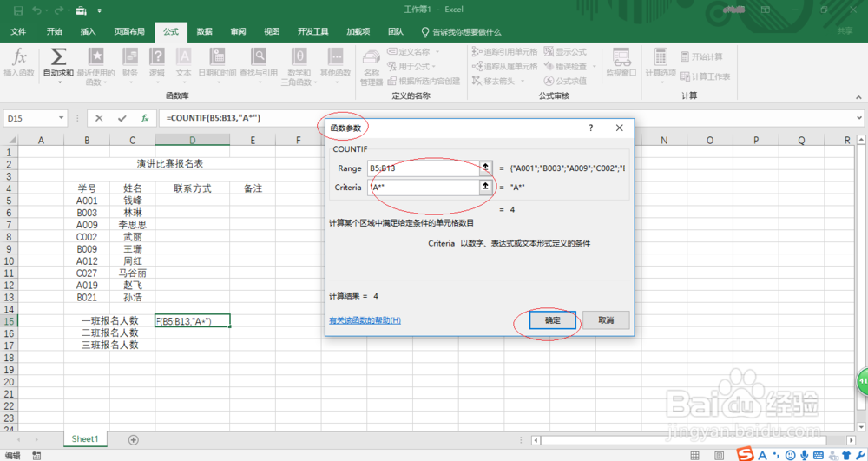Switch to the Review (审阅) tab
The width and height of the screenshot is (868, 461).
pyautogui.click(x=238, y=31)
